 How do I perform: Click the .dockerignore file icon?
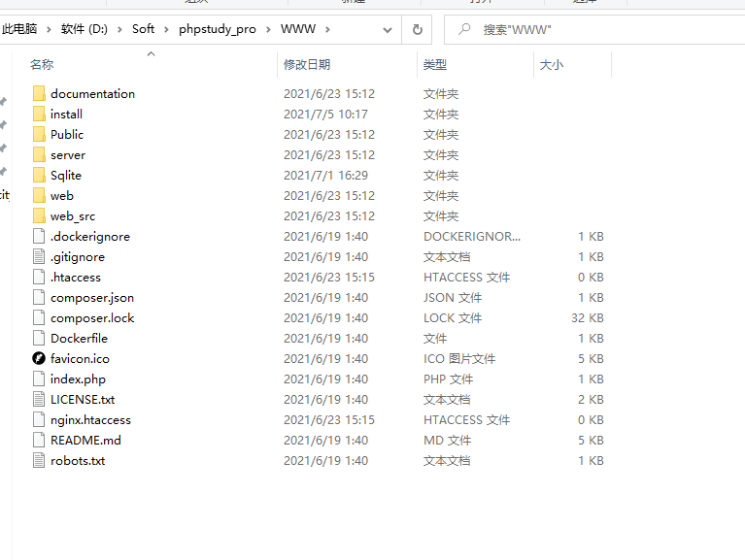39,237
